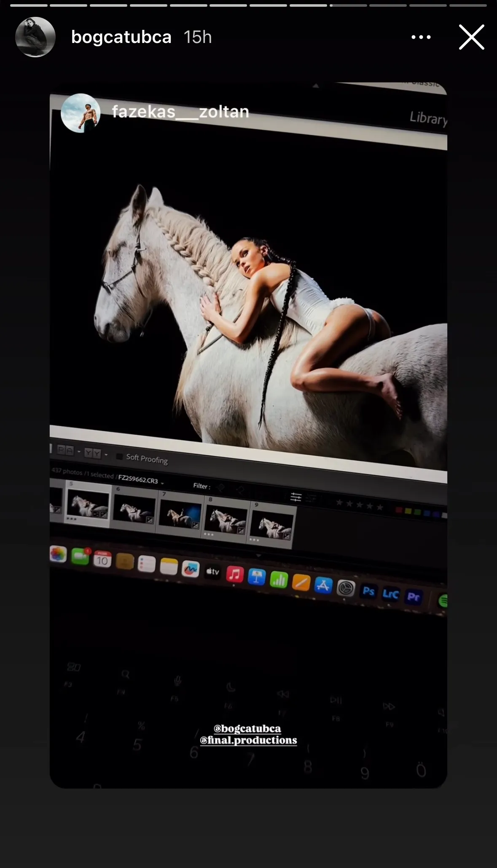Toggle the red color label filter
497x868 pixels.
point(398,510)
